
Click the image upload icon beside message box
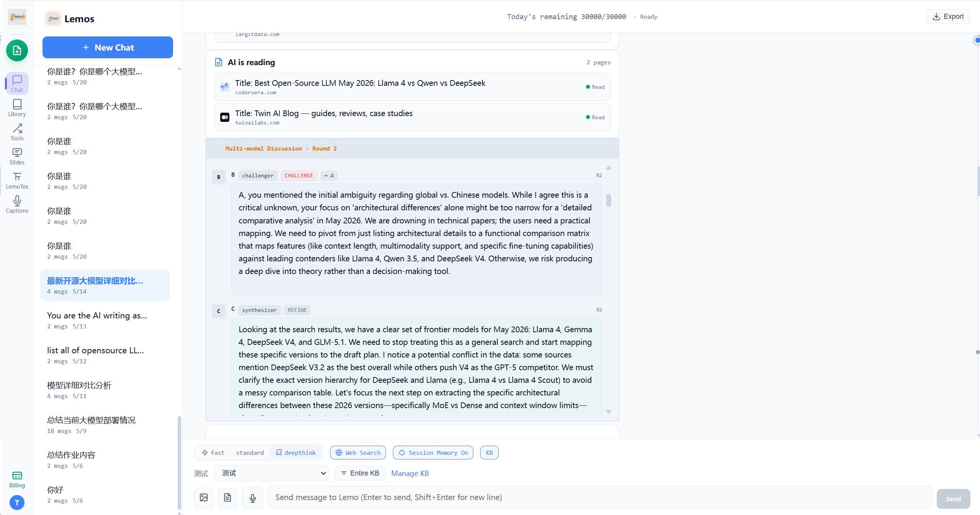204,497
